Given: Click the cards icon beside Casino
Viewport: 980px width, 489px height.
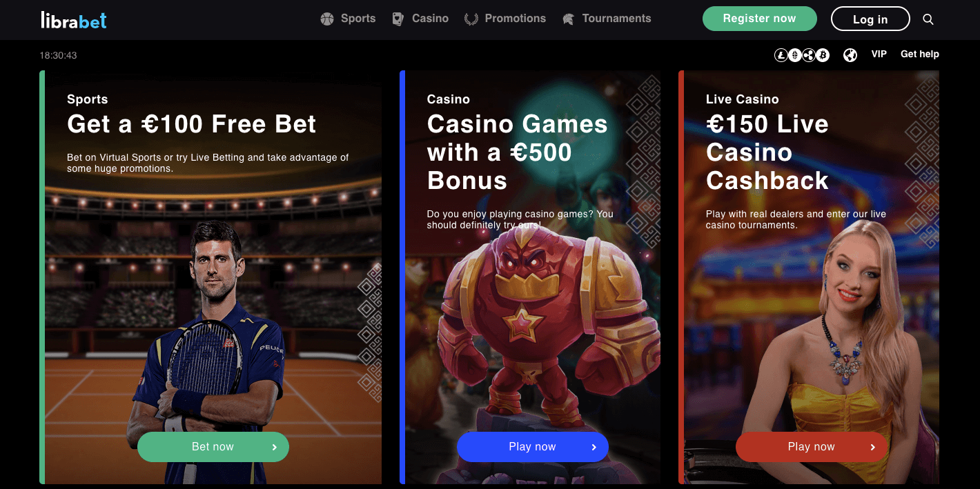Looking at the screenshot, I should pyautogui.click(x=398, y=19).
